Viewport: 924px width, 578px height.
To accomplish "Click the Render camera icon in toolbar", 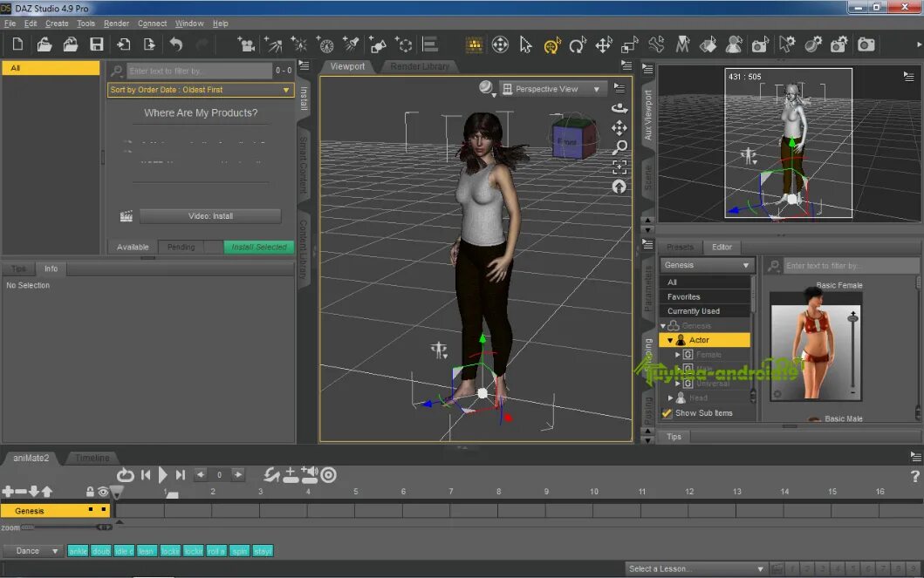I will point(866,44).
